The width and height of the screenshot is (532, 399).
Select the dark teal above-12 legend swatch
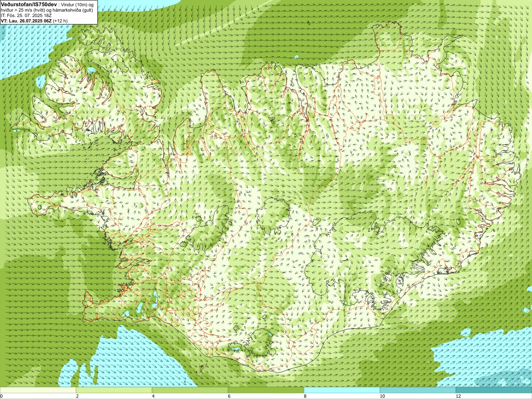click(x=494, y=390)
